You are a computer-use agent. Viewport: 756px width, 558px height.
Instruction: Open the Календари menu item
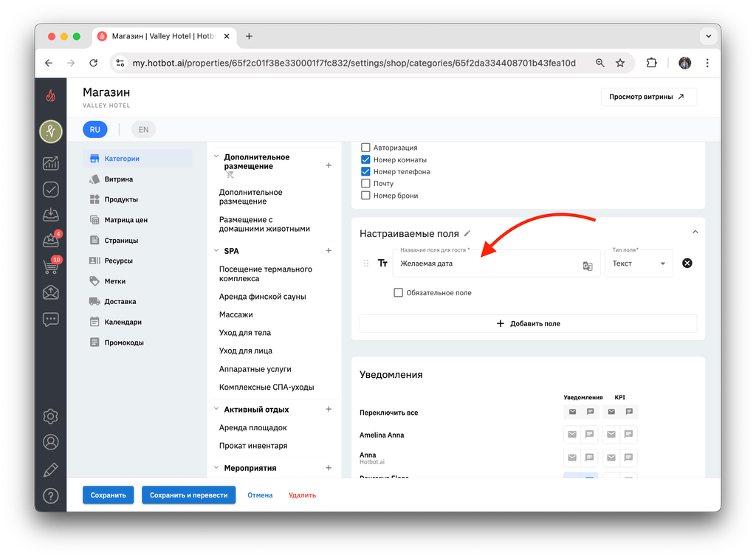[138, 322]
